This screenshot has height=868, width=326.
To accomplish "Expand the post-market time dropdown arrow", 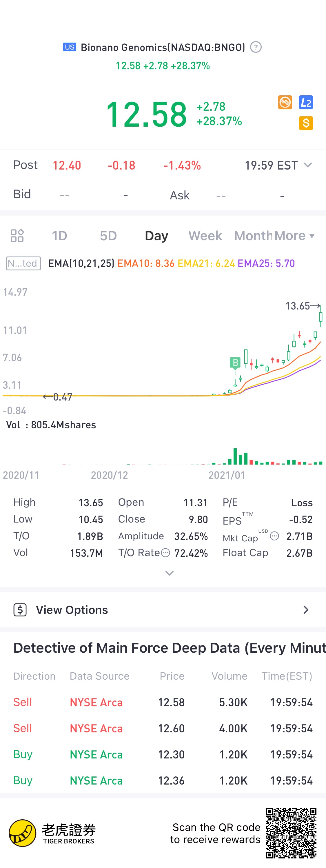I will 307,165.
